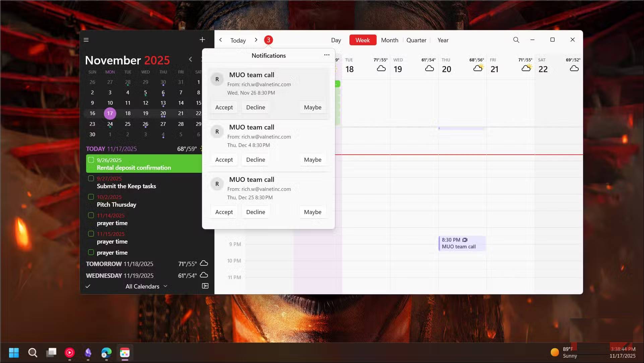Viewport: 644px width, 363px height.
Task: Toggle the layout icon beside All Calendars
Action: point(205,286)
